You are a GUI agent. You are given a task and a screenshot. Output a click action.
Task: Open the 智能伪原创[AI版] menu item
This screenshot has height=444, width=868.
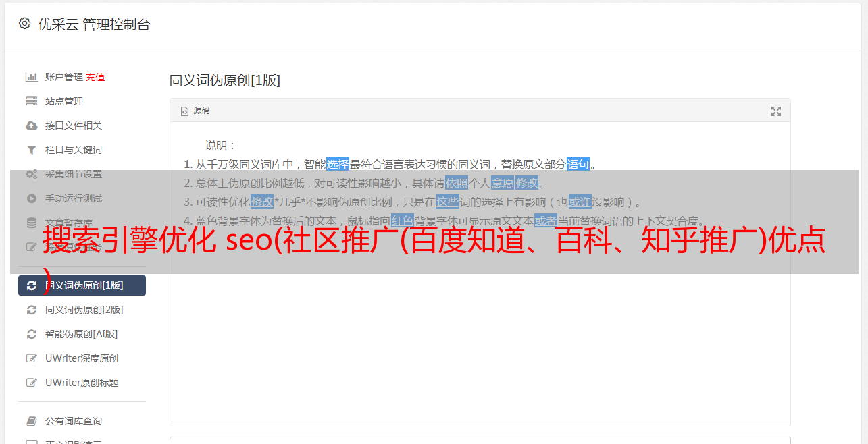[82, 334]
